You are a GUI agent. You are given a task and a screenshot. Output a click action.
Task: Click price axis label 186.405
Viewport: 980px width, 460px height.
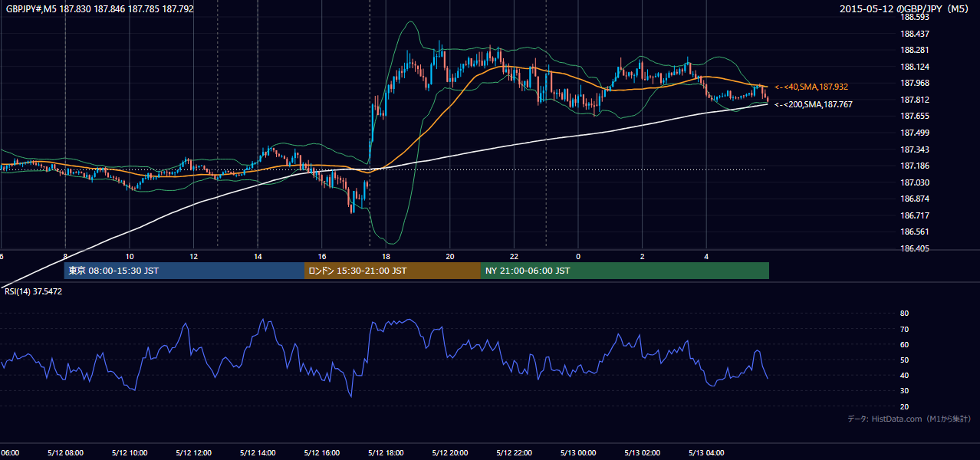[x=914, y=248]
